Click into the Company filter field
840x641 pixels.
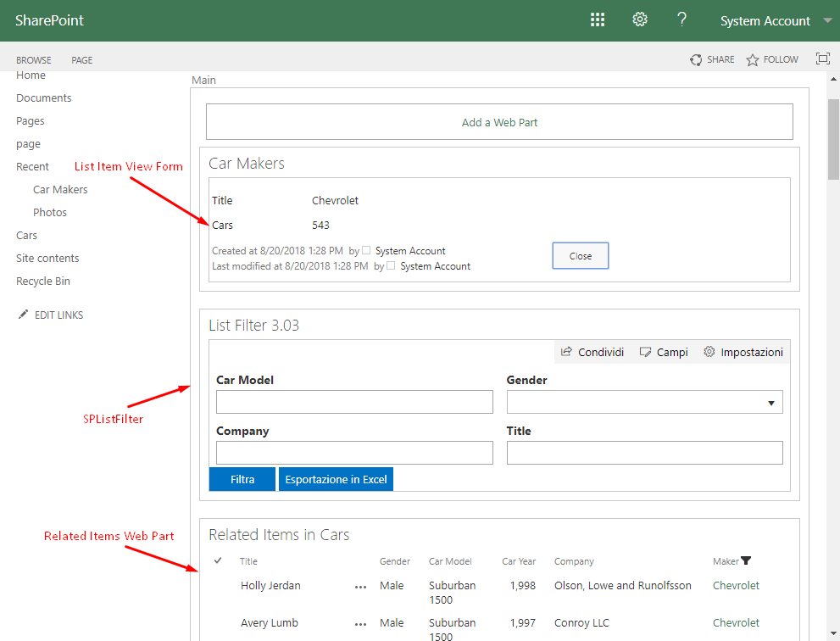(354, 453)
